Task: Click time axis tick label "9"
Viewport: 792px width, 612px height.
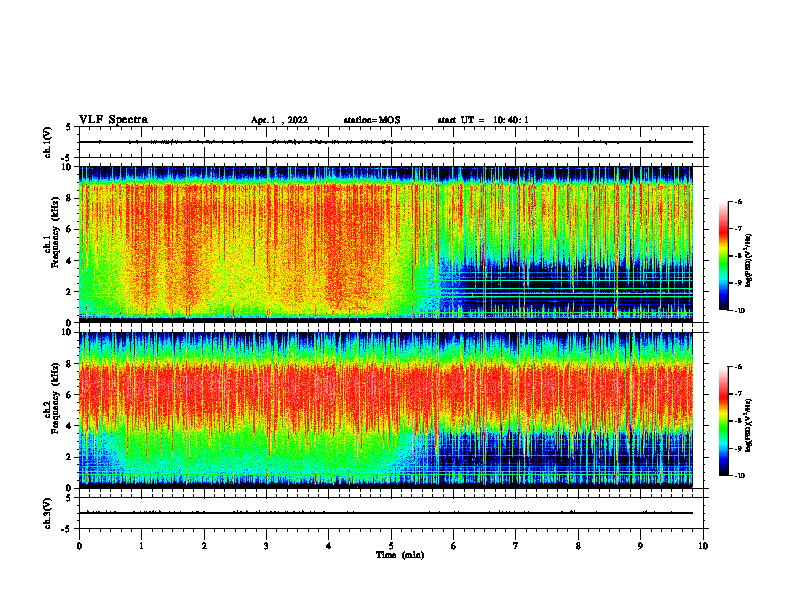Action: click(640, 546)
